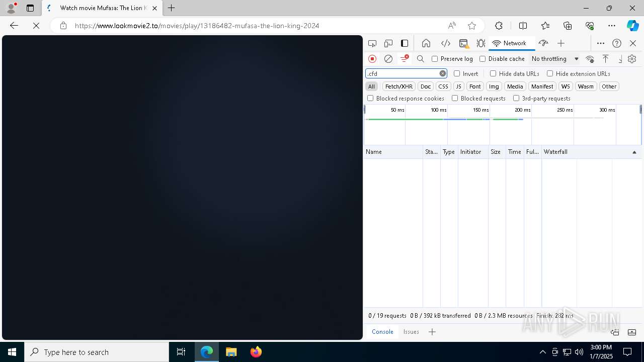Select the All request filter
The height and width of the screenshot is (362, 644).
pos(371,86)
